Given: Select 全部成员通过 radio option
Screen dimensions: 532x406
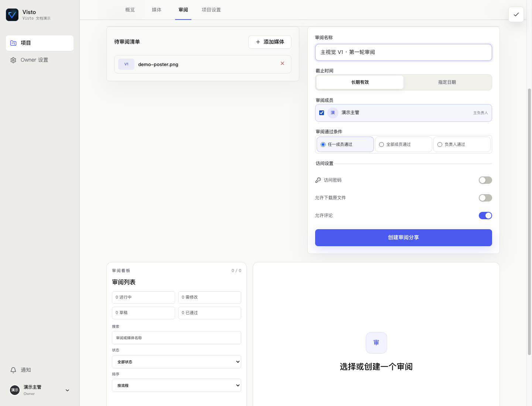Looking at the screenshot, I should 403,144.
